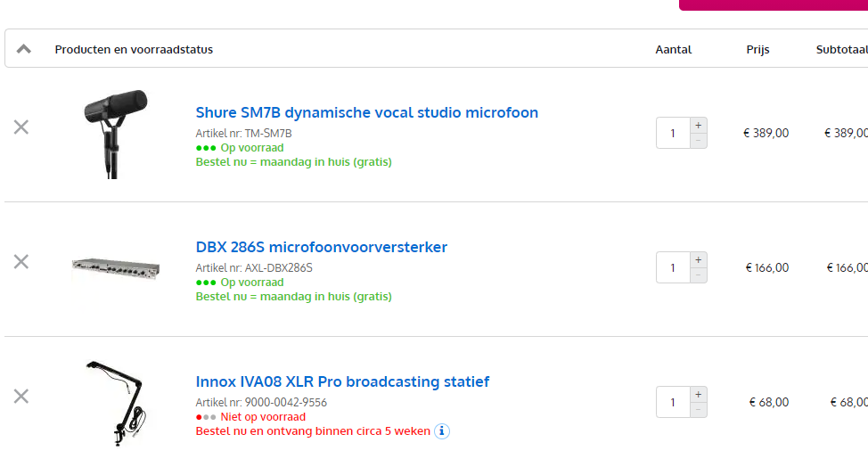Click the Innox broadcasting arm thumbnail
The height and width of the screenshot is (467, 868).
119,402
